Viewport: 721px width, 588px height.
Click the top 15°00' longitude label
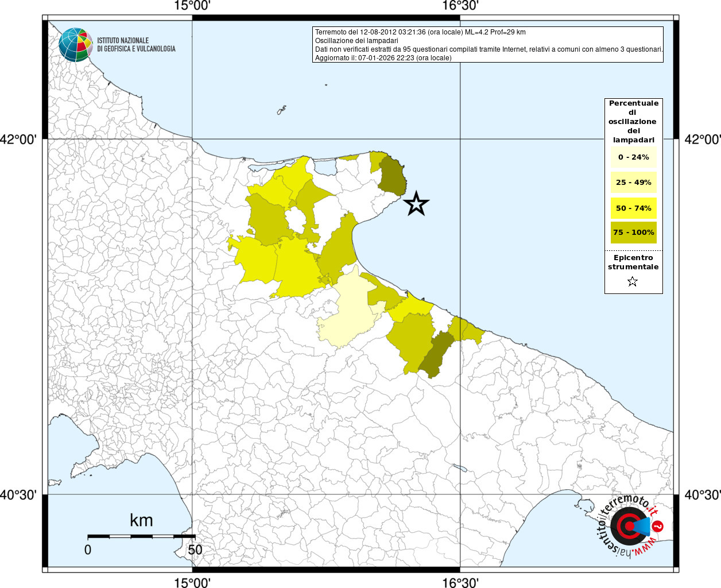coord(192,6)
